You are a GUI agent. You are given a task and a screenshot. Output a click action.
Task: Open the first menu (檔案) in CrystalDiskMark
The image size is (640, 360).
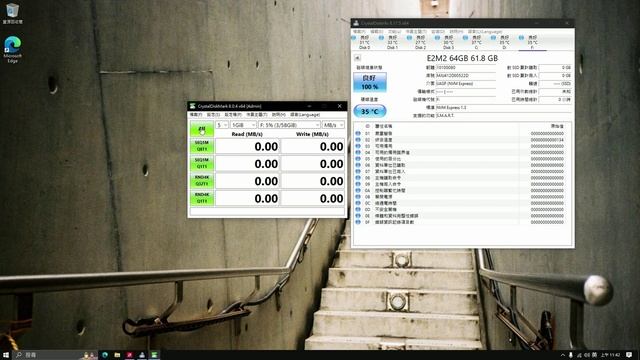pos(196,115)
